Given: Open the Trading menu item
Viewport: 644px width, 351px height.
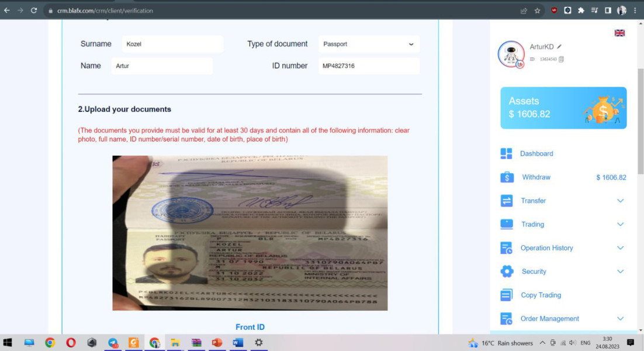Looking at the screenshot, I should (x=533, y=224).
